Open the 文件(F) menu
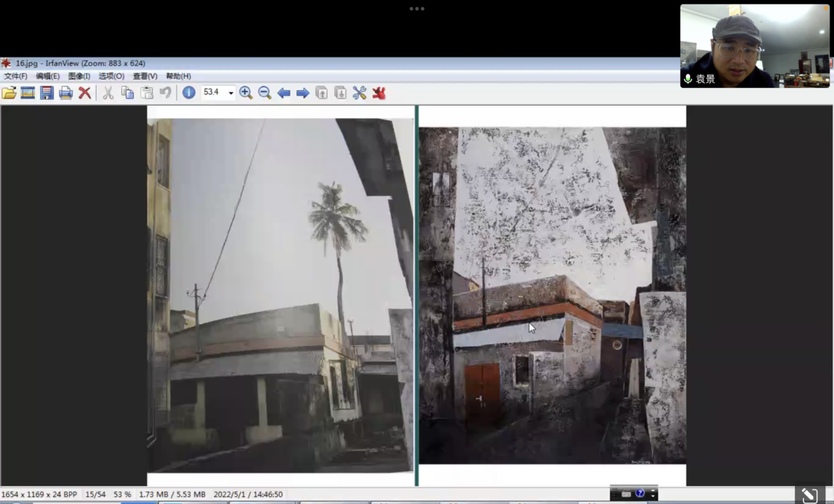The height and width of the screenshot is (504, 834). [x=15, y=76]
